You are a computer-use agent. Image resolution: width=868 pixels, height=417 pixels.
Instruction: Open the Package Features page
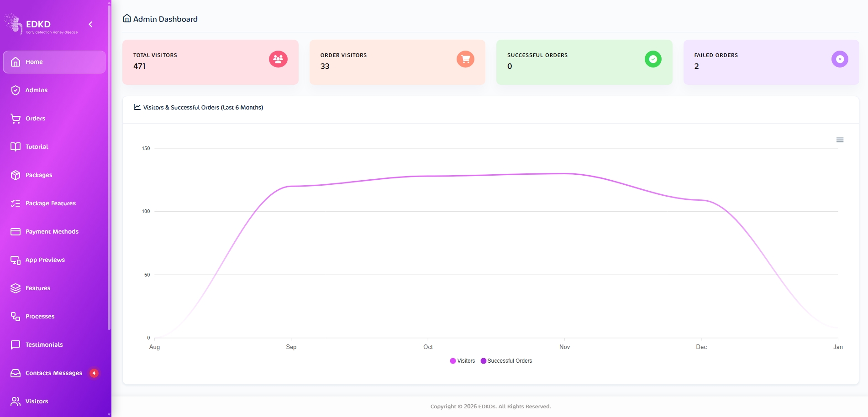50,203
